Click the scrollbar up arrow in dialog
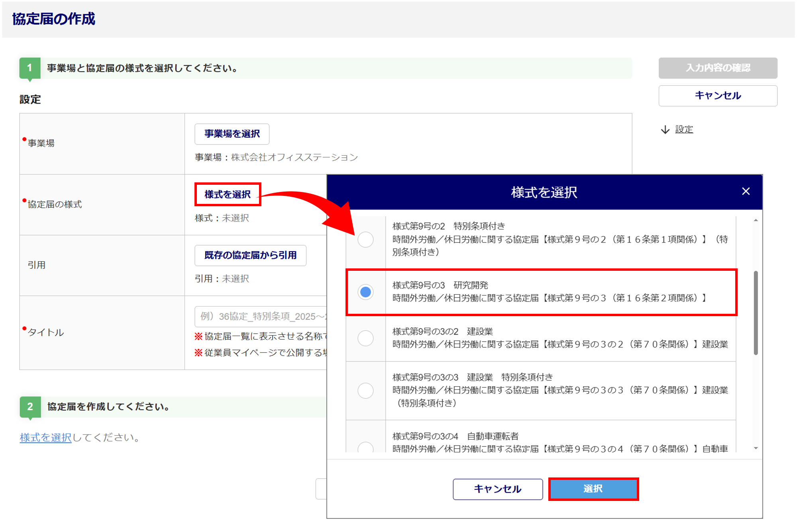The width and height of the screenshot is (797, 532). (x=756, y=220)
